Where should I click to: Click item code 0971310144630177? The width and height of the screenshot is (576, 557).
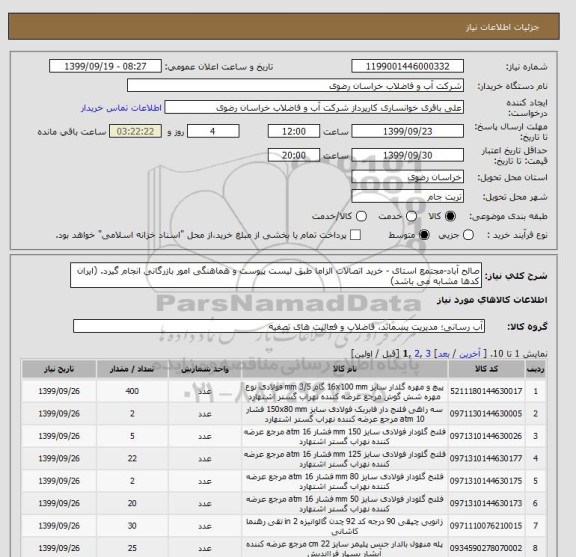pyautogui.click(x=486, y=459)
